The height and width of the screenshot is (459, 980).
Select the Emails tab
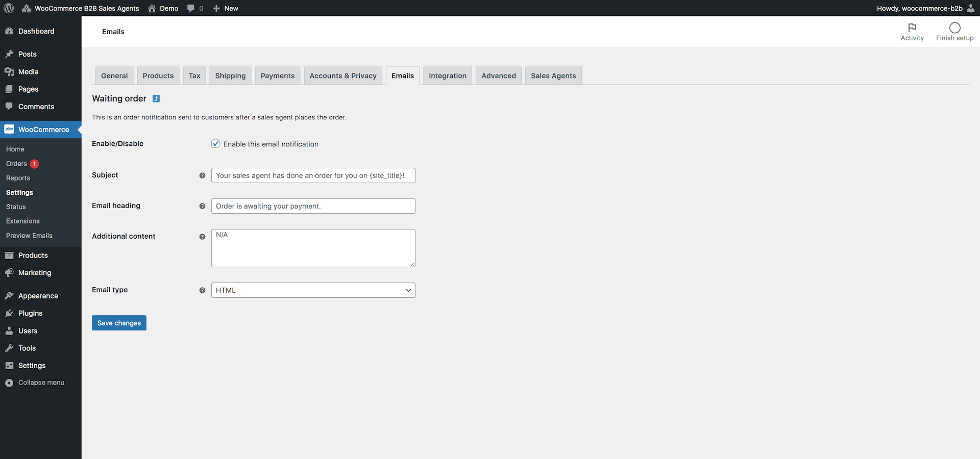(x=403, y=75)
